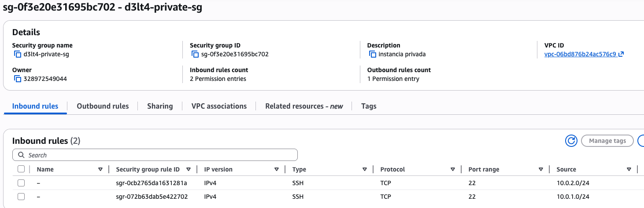Check the rule sgr-0cb2765da1631281a row
Screen dimensions: 644x208
(x=21, y=183)
